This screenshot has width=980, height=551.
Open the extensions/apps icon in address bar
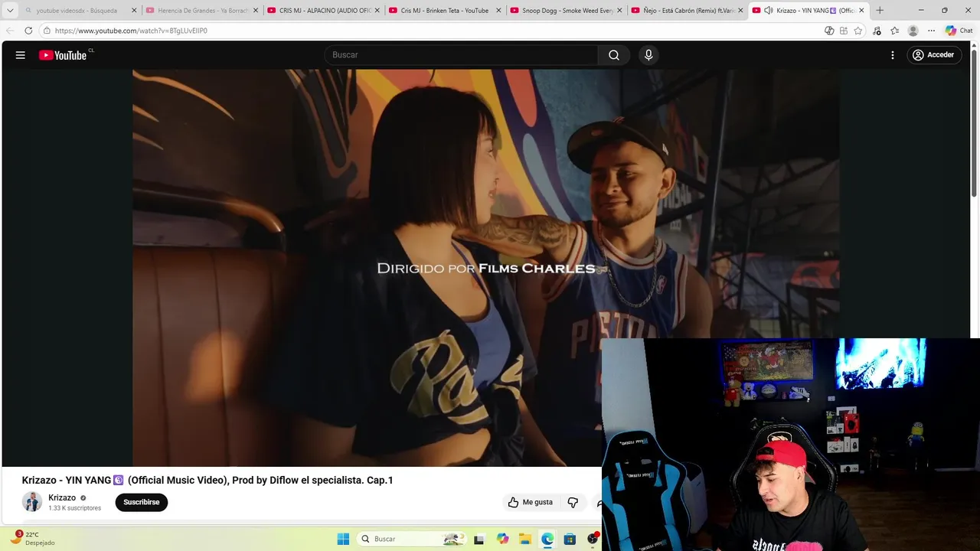tap(844, 31)
